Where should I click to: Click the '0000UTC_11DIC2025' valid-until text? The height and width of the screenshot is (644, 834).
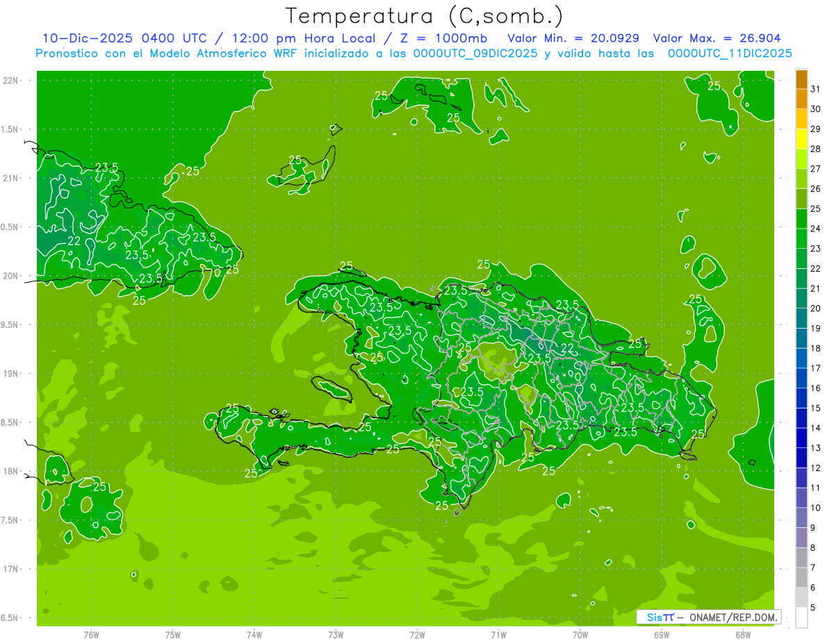click(x=730, y=53)
